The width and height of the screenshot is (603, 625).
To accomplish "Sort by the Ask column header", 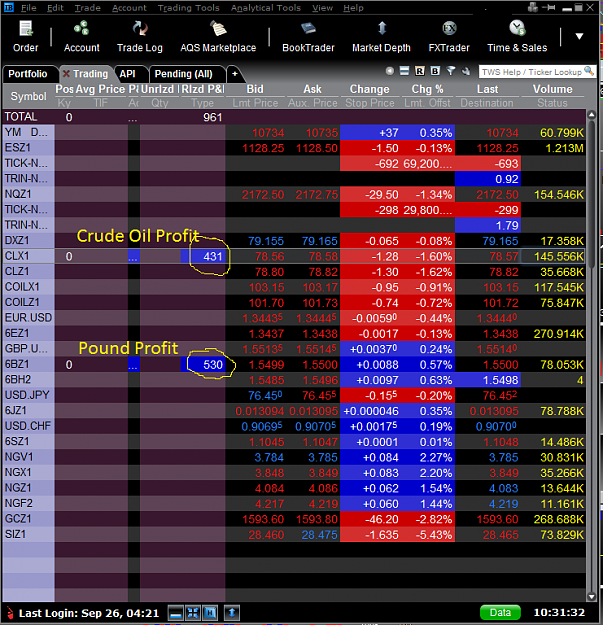I will (x=312, y=89).
